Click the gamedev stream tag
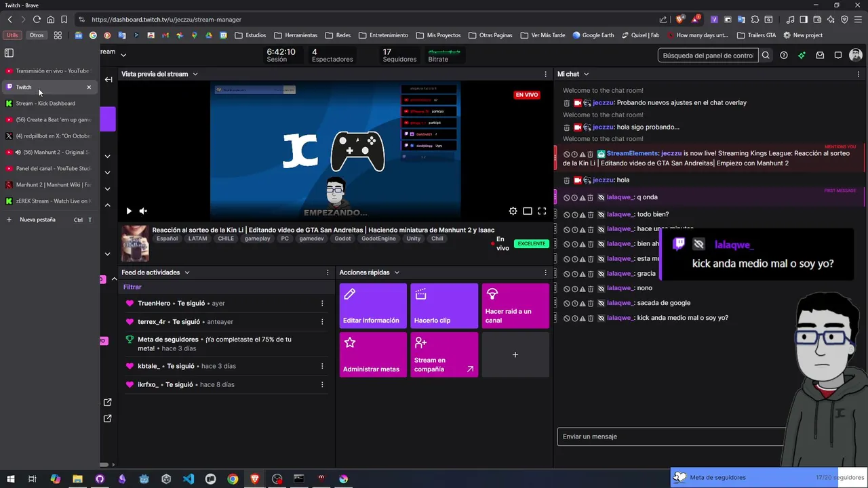 point(311,239)
